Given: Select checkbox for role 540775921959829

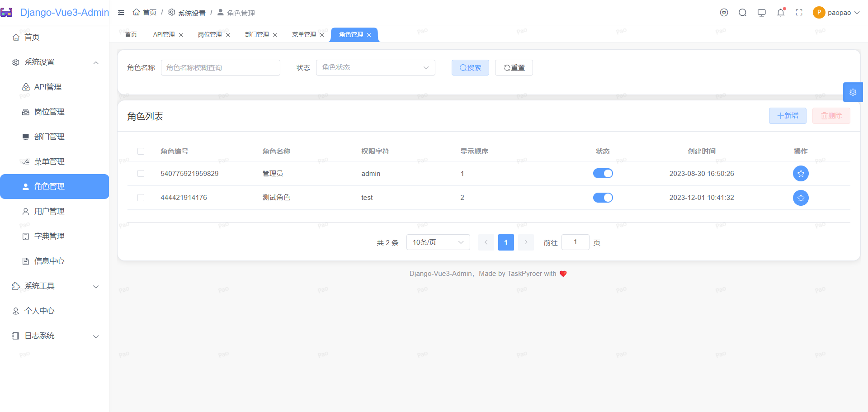Looking at the screenshot, I should [x=141, y=174].
